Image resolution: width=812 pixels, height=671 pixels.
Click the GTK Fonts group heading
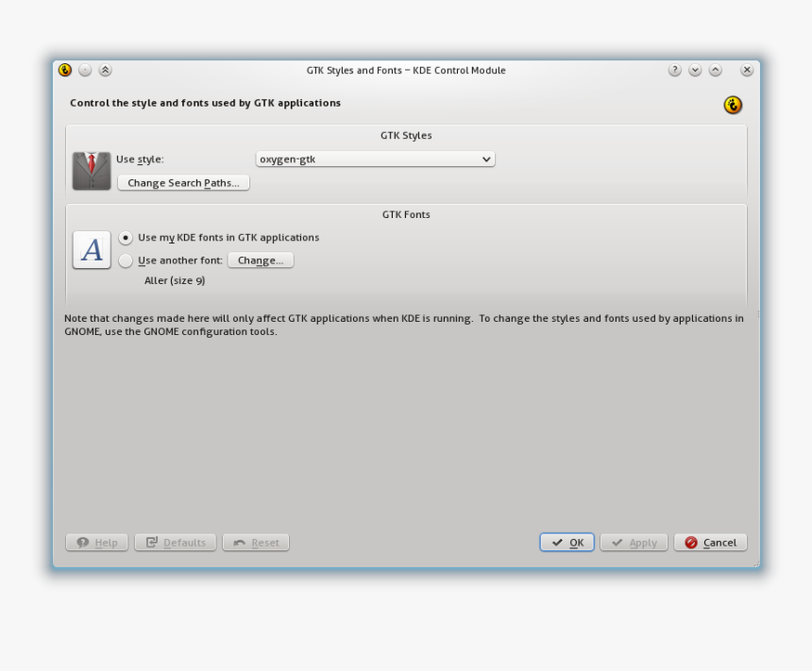coord(406,214)
